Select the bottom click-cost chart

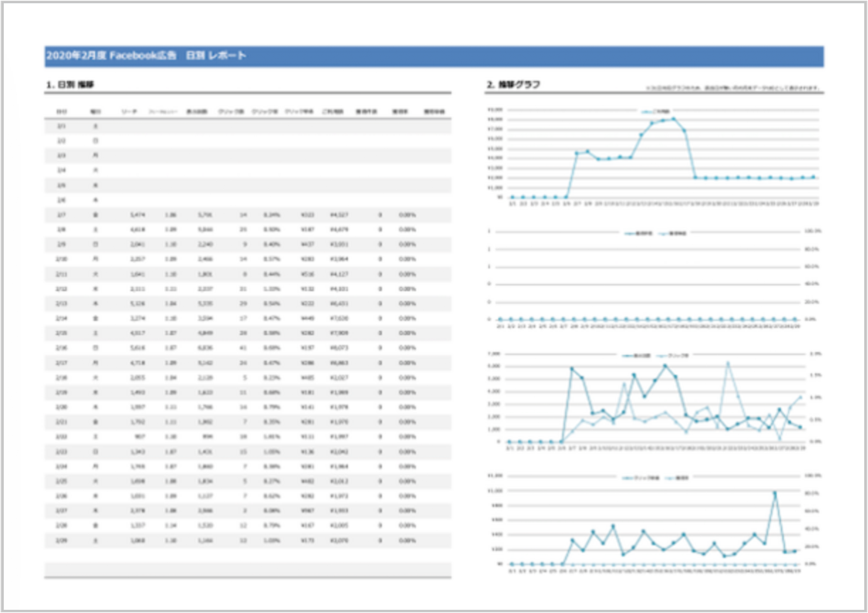coord(653,523)
